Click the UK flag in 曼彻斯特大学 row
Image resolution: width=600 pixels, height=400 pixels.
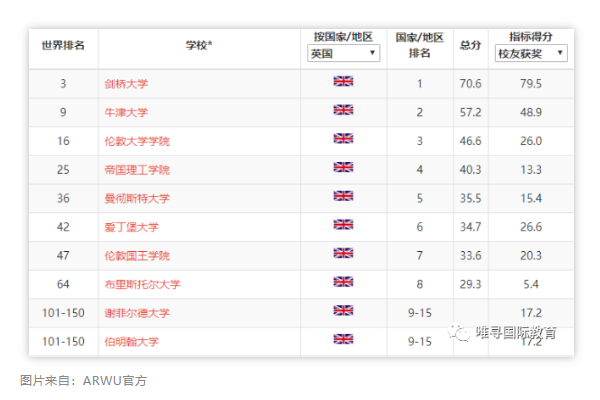pyautogui.click(x=343, y=196)
